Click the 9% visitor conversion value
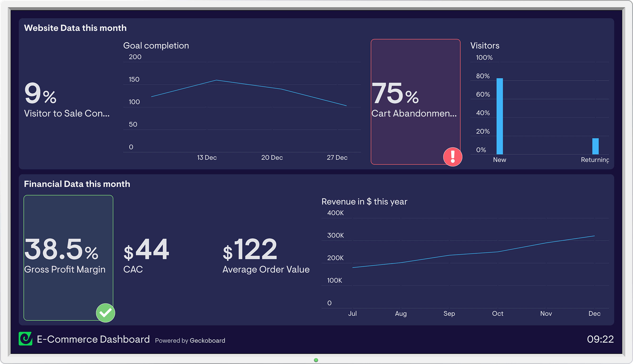The width and height of the screenshot is (633, 364). point(40,93)
